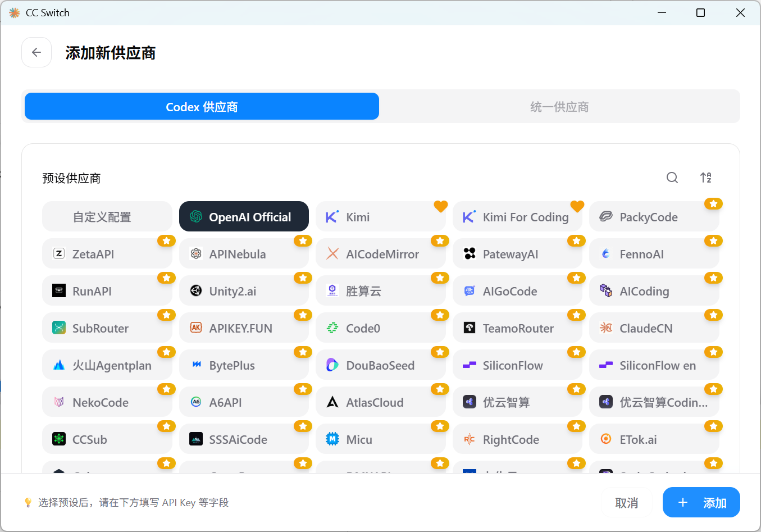Click the AIGoCode logo icon

click(470, 291)
